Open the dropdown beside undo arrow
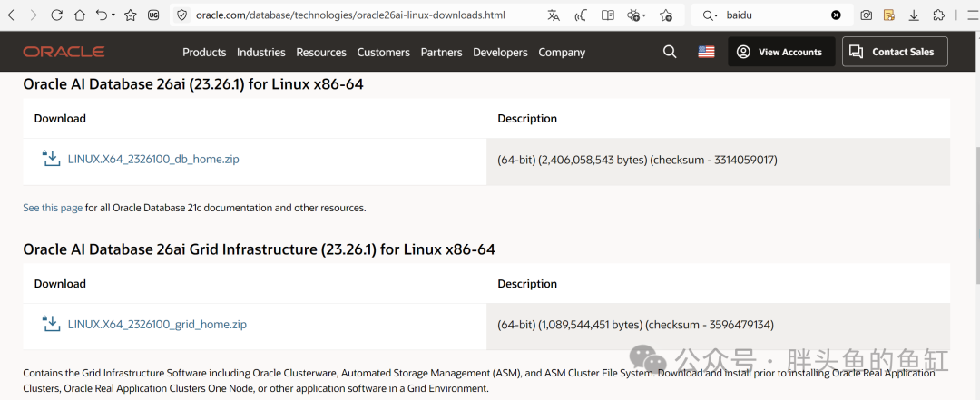This screenshot has width=980, height=400. coord(113,15)
